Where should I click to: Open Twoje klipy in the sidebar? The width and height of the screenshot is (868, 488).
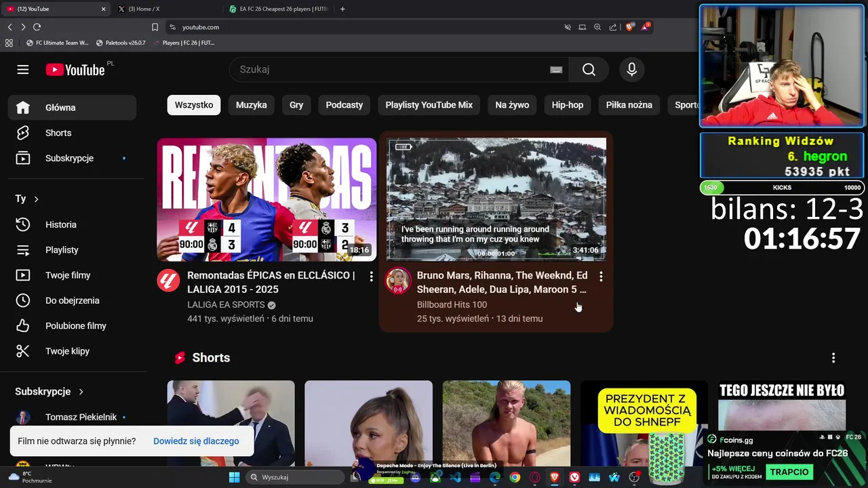pos(73,351)
